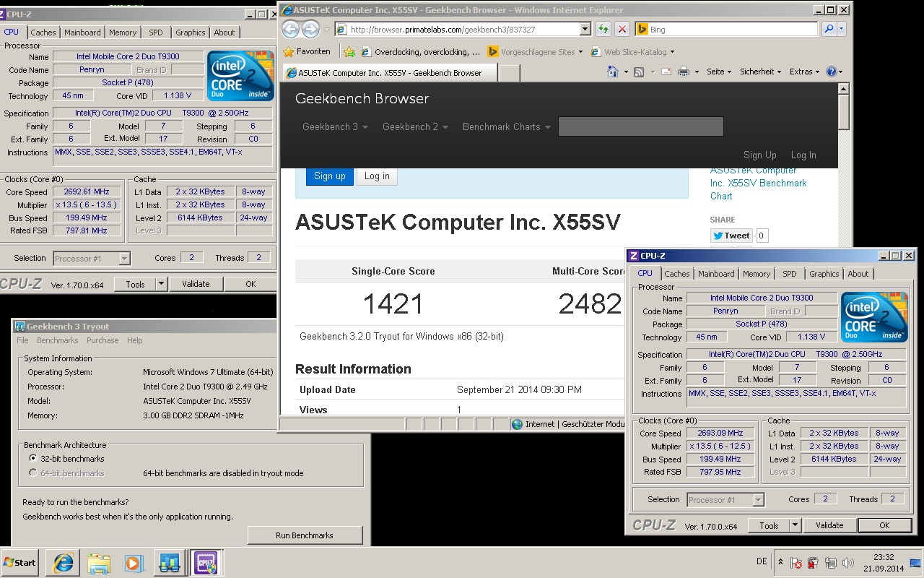924x578 pixels.
Task: Open the Seite command bar menu
Action: coord(718,72)
